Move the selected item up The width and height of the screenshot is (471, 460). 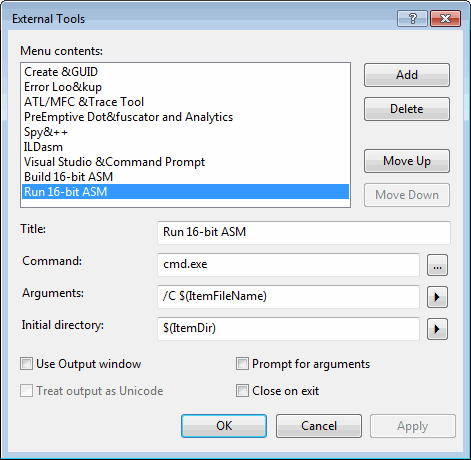(407, 161)
